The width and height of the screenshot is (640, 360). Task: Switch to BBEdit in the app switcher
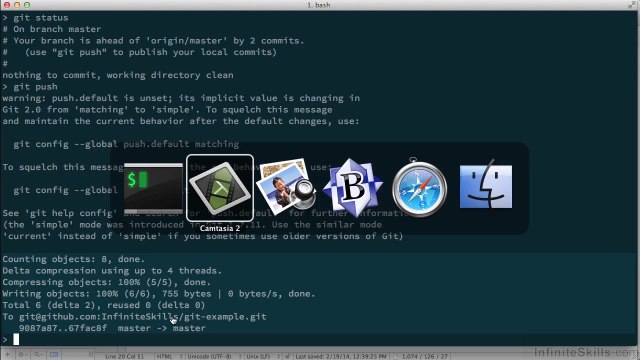click(353, 188)
